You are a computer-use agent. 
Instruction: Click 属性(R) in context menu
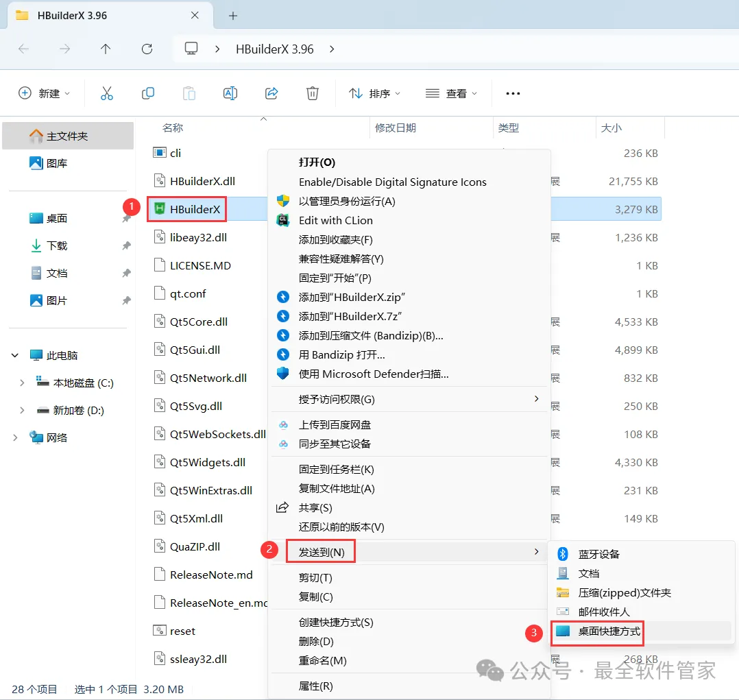(x=316, y=686)
